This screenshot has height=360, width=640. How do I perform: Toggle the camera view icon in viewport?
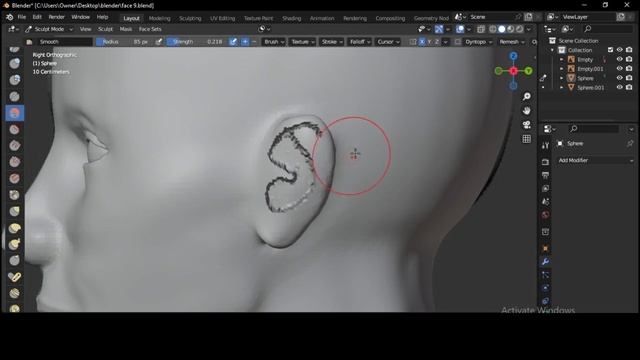(x=527, y=125)
